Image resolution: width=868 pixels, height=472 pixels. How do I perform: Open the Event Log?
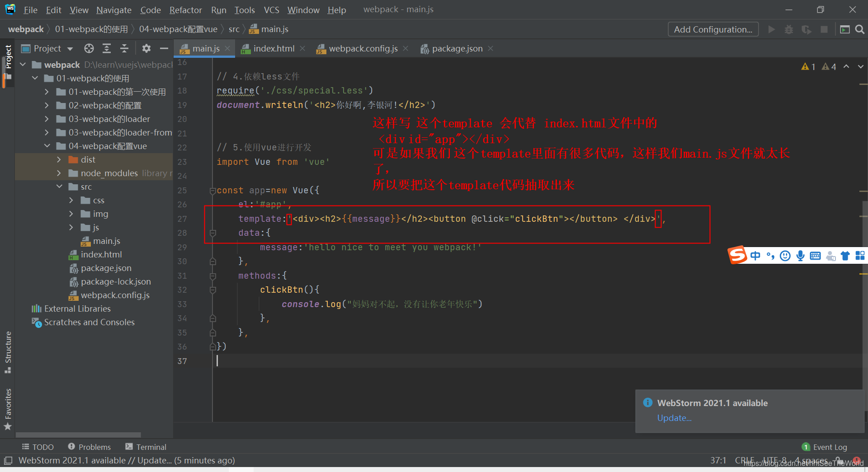coord(825,447)
